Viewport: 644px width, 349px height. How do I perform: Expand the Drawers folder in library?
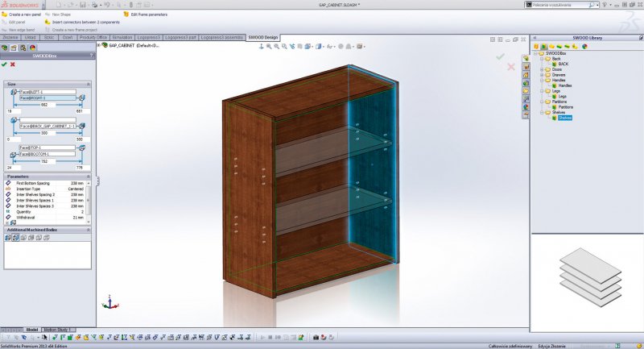tap(542, 74)
